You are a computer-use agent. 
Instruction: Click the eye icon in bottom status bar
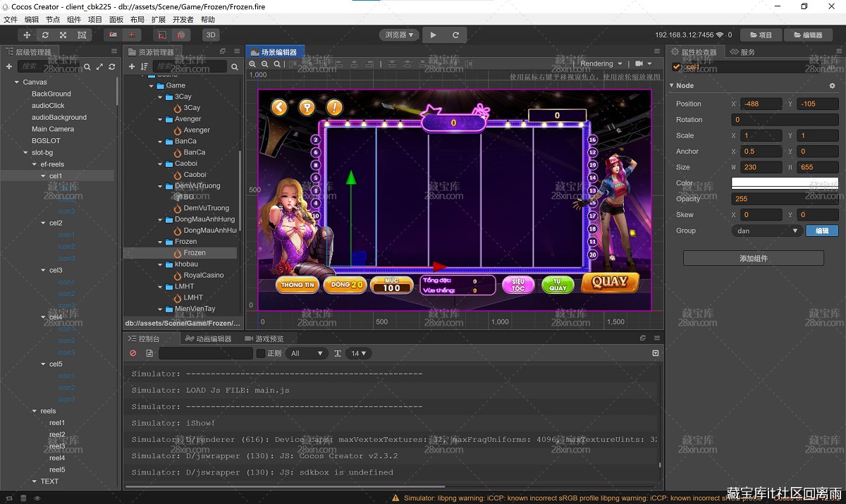pos(37,498)
